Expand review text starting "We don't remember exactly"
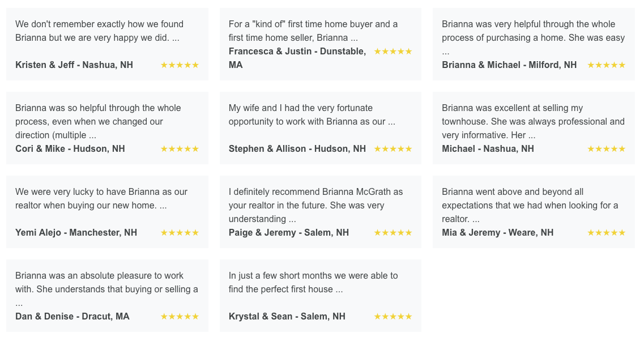 99,31
